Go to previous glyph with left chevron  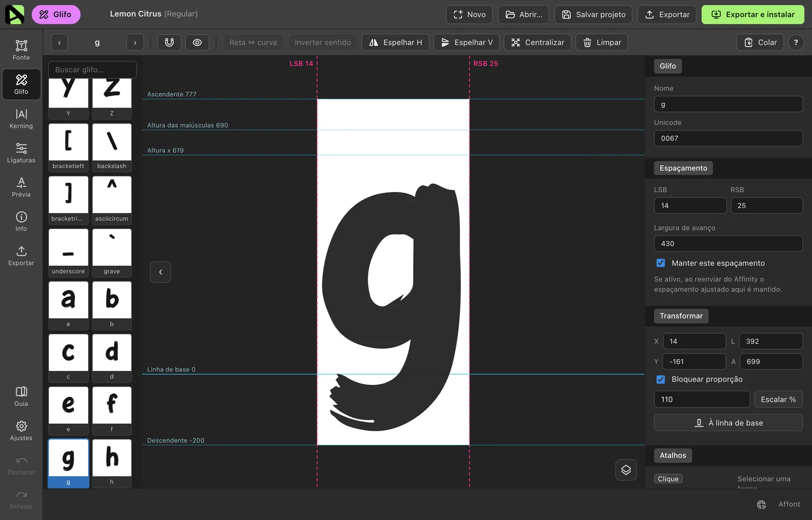point(59,43)
